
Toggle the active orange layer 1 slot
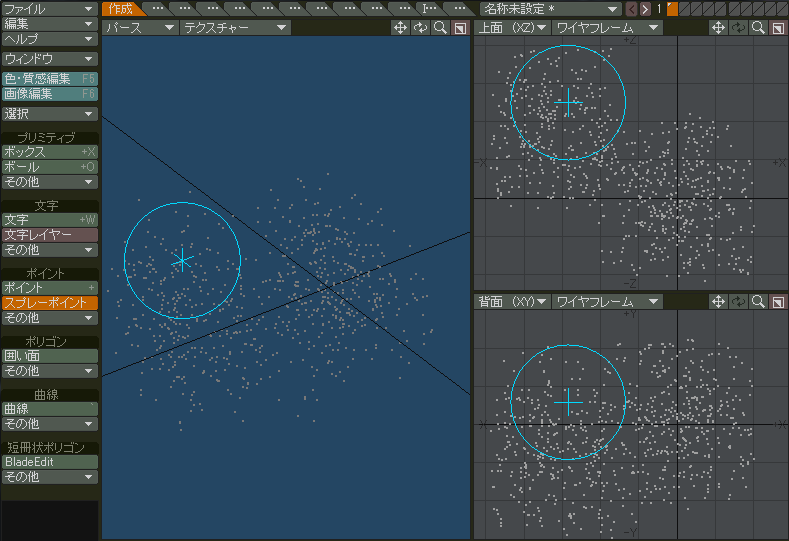672,9
